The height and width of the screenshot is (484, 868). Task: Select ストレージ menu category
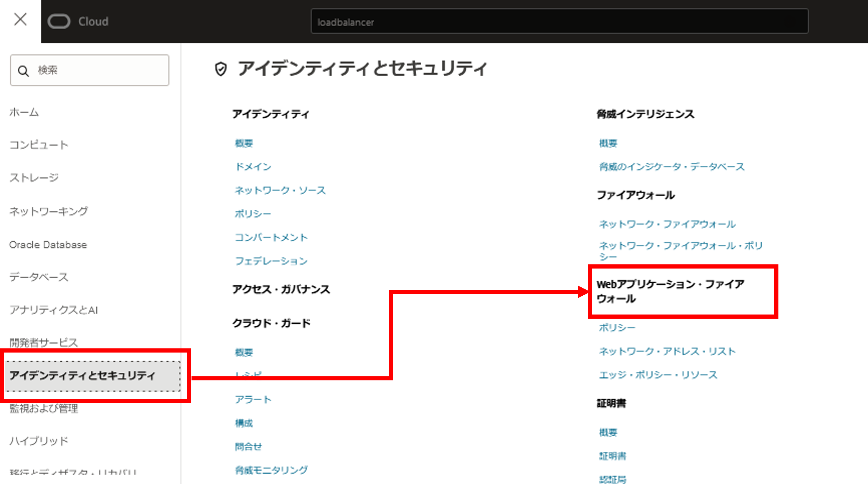point(34,177)
